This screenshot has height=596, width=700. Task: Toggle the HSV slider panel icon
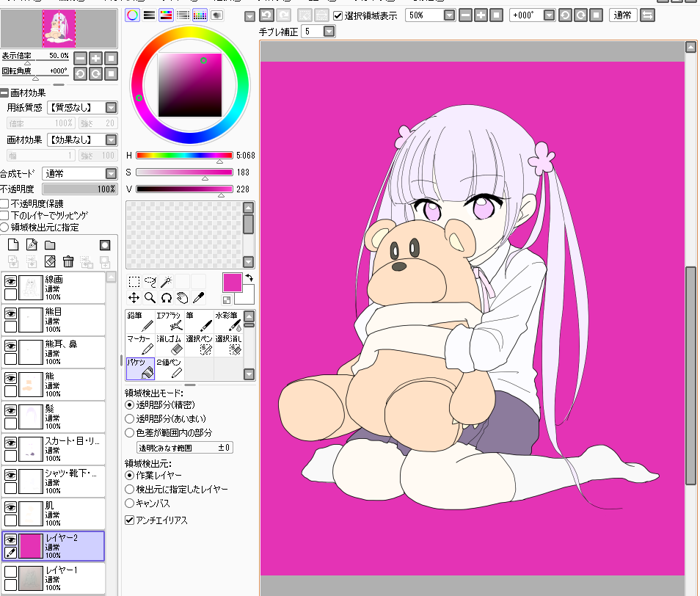[x=166, y=15]
